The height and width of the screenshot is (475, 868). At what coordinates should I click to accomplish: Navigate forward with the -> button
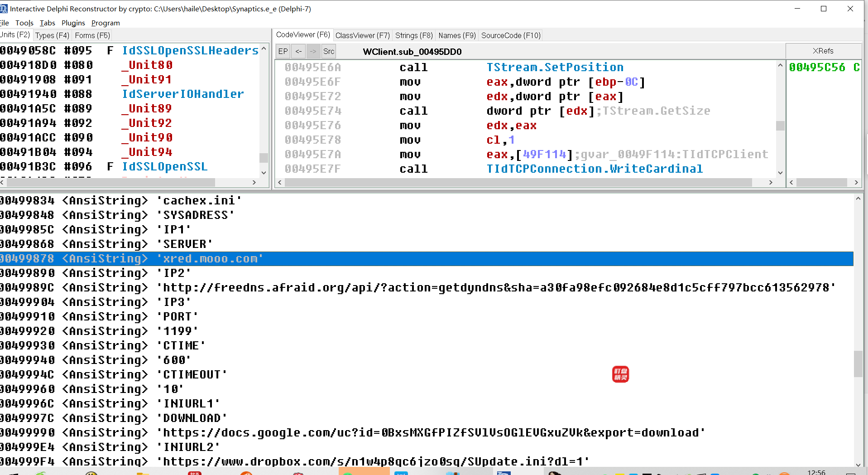click(313, 51)
